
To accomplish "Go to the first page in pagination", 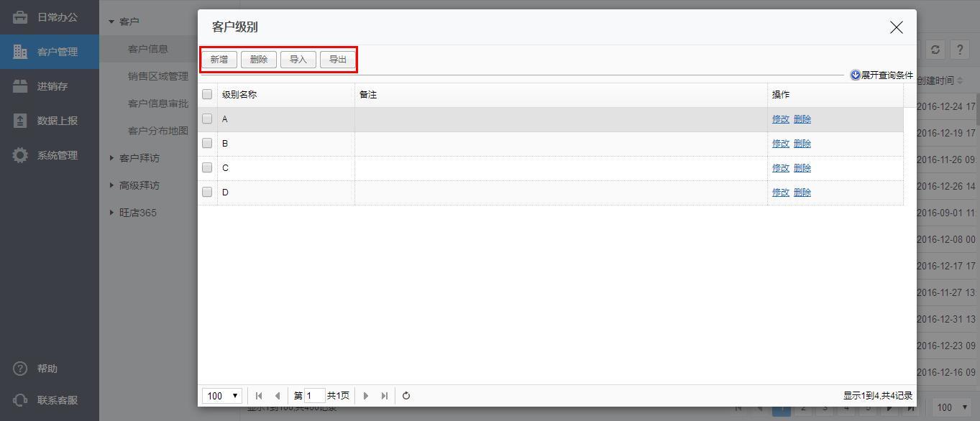I will (259, 396).
